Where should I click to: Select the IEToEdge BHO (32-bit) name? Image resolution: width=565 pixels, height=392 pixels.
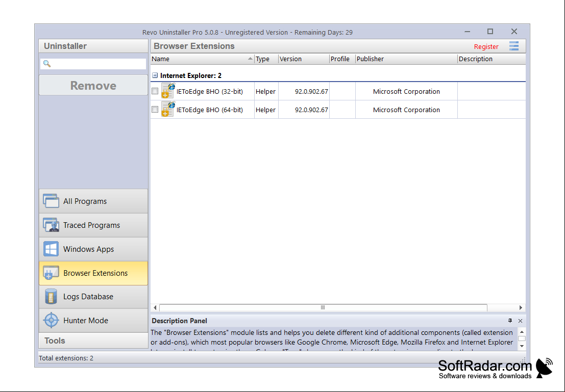[209, 91]
